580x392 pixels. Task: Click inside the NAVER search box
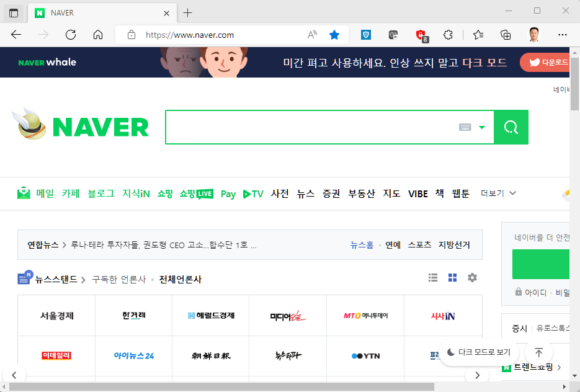tap(311, 127)
